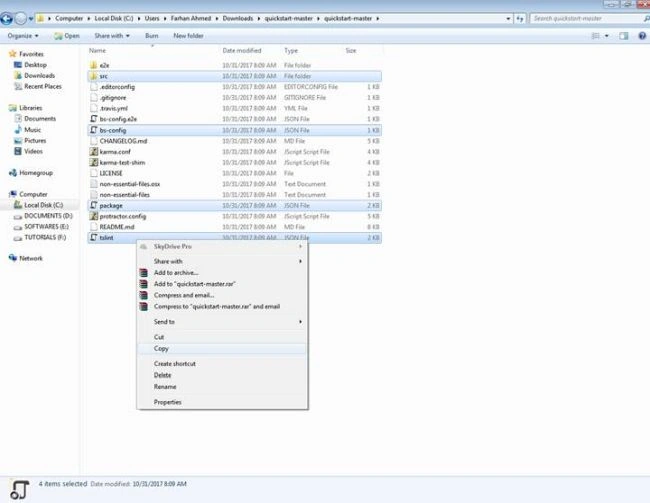Click the bs-config.e2e JSON file icon
Screen dimensions: 650x503
pos(94,119)
